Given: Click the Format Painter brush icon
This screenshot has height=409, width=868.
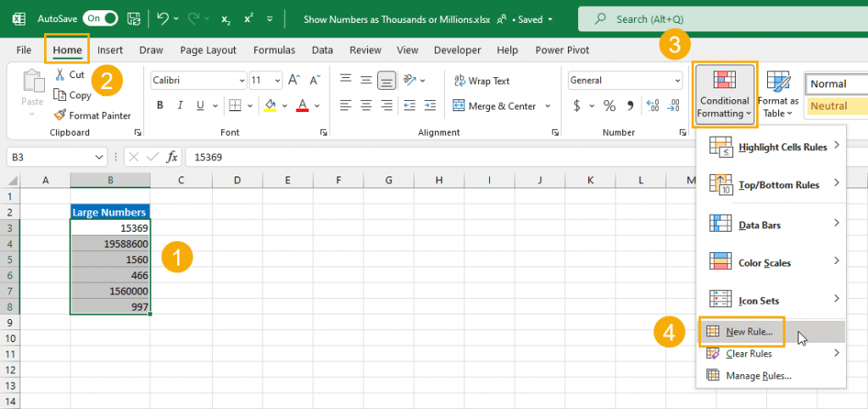Looking at the screenshot, I should point(59,115).
